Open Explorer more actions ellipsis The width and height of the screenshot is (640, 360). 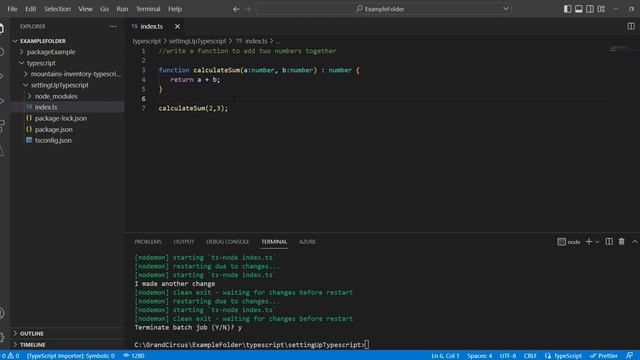tap(113, 27)
